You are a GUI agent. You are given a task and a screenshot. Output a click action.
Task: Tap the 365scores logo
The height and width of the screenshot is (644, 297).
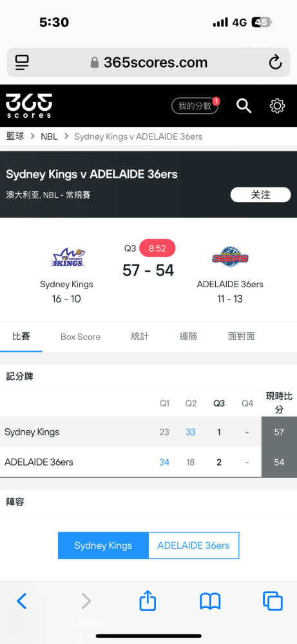point(29,106)
